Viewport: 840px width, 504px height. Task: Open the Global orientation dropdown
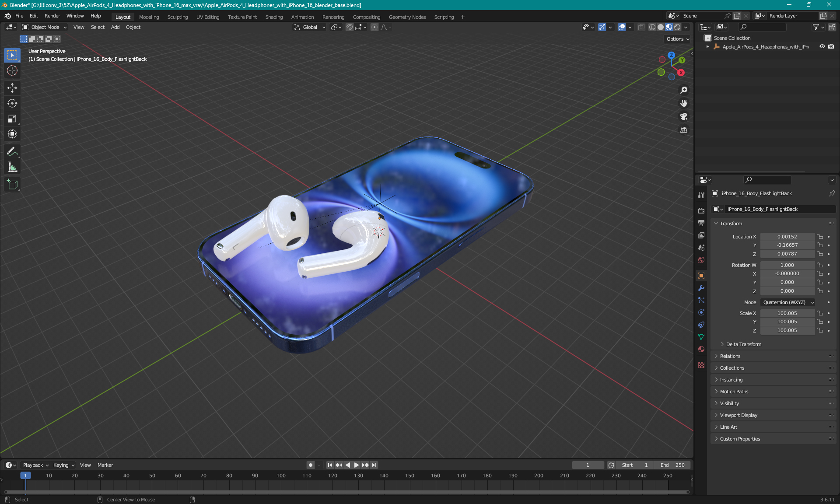(x=310, y=27)
